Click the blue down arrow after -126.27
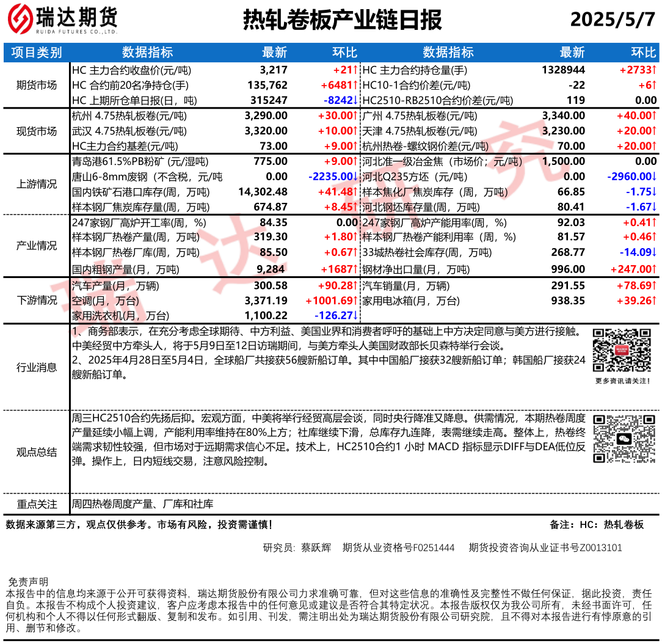 pos(358,315)
